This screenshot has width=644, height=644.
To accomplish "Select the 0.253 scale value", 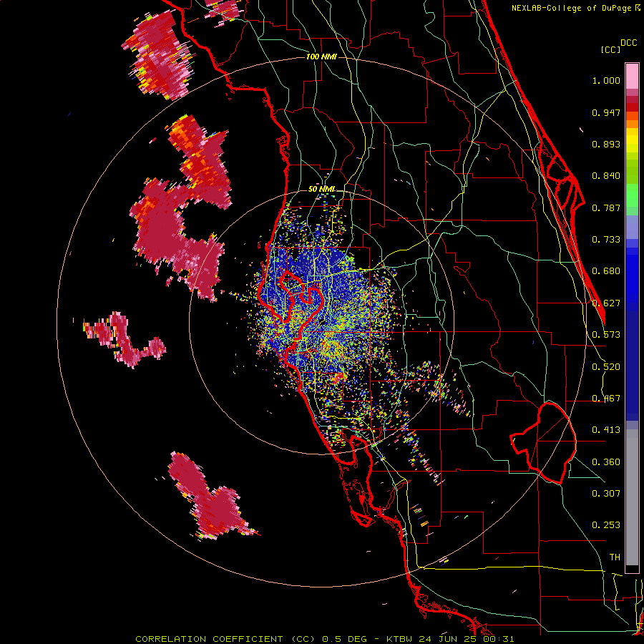I will (606, 525).
